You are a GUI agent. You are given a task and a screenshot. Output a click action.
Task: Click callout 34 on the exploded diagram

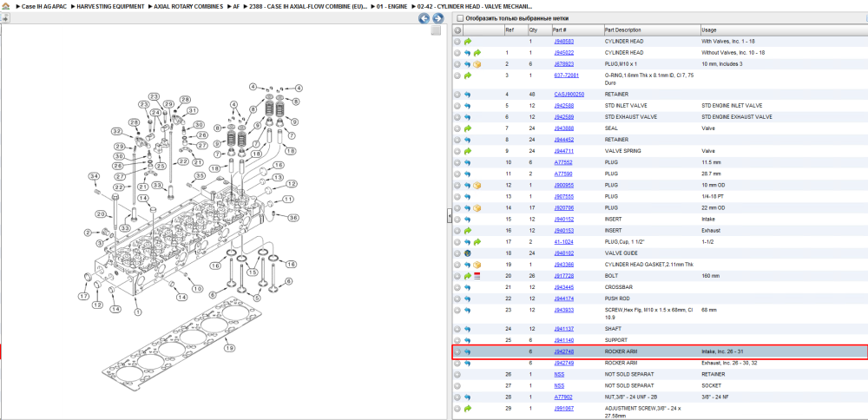click(x=94, y=176)
